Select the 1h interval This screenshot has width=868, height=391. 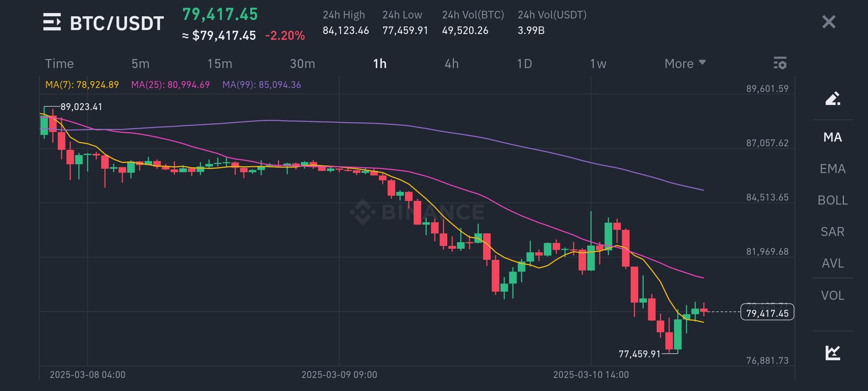(380, 64)
